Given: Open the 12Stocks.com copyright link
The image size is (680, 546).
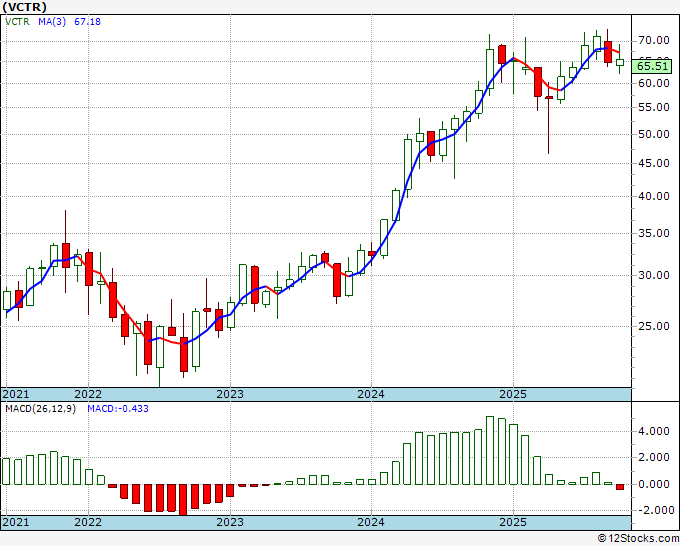Looking at the screenshot, I should click(638, 539).
